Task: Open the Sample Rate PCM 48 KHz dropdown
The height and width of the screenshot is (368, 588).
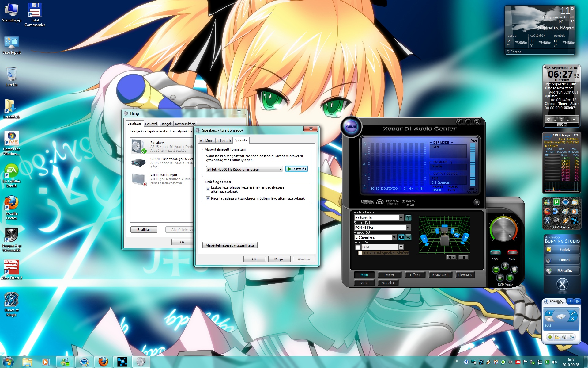Action: pos(408,228)
